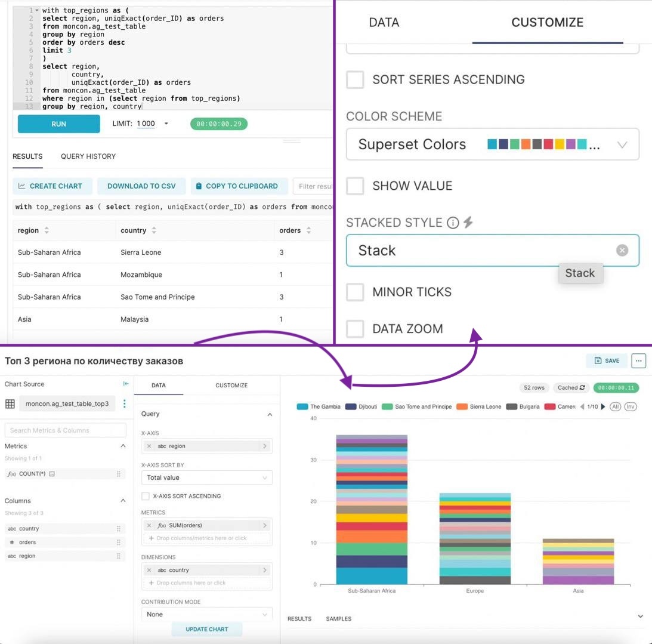Viewport: 652px width, 644px height.
Task: Copy the results to clipboard
Action: click(239, 186)
